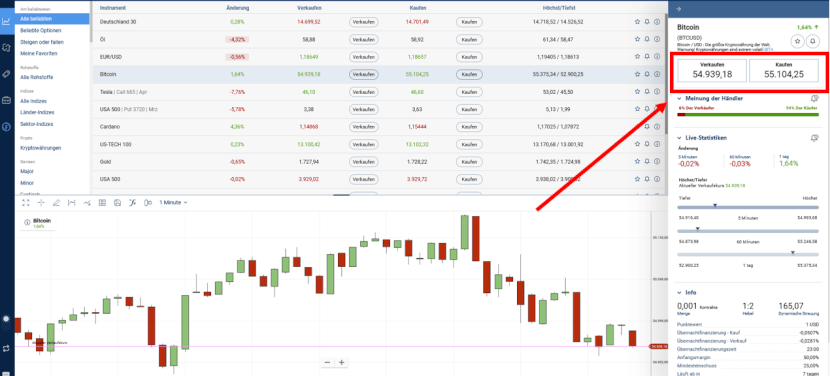Show info for Deutschland 30 row
The width and height of the screenshot is (830, 376).
[x=657, y=22]
